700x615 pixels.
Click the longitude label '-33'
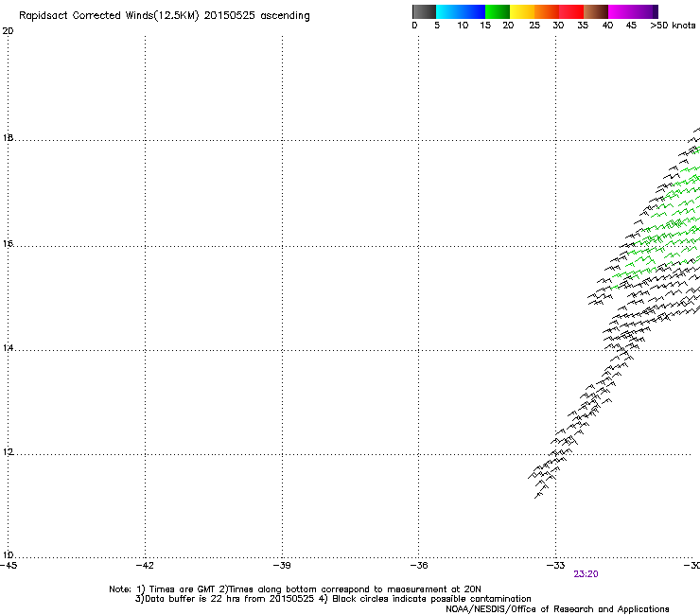(x=556, y=566)
